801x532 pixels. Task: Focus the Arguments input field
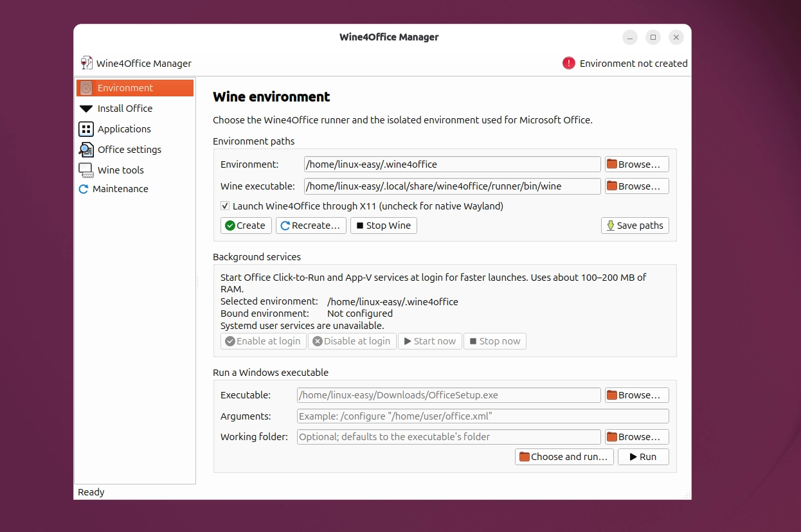pyautogui.click(x=483, y=416)
